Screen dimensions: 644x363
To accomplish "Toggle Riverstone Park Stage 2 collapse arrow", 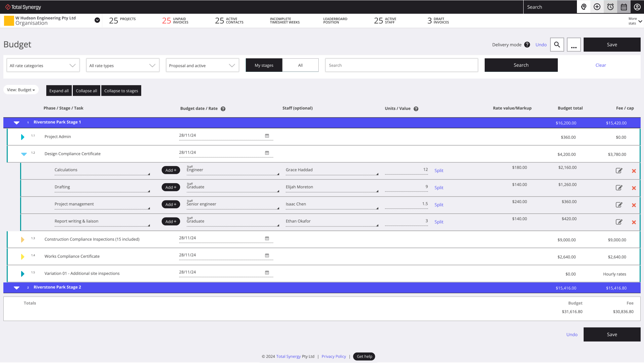I will tap(16, 288).
